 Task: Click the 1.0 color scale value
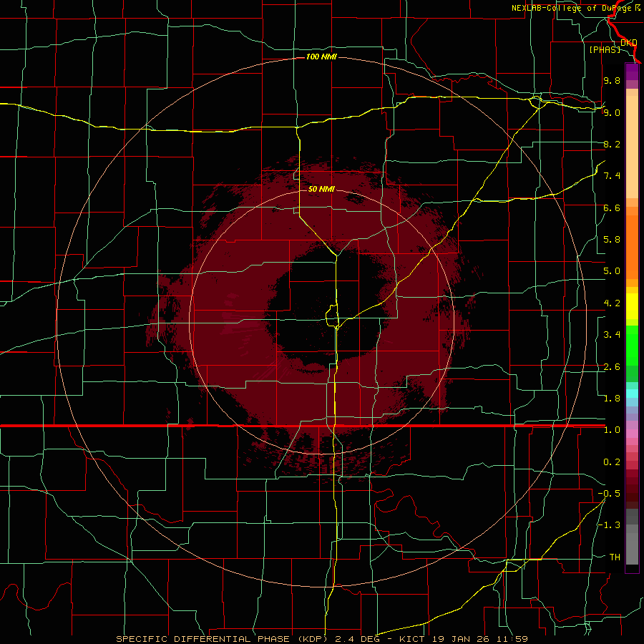(x=612, y=430)
